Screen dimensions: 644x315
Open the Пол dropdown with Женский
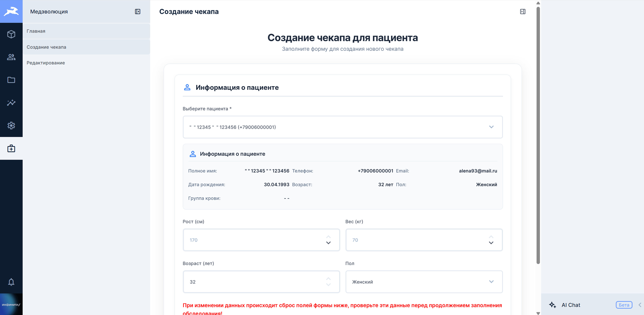(424, 282)
